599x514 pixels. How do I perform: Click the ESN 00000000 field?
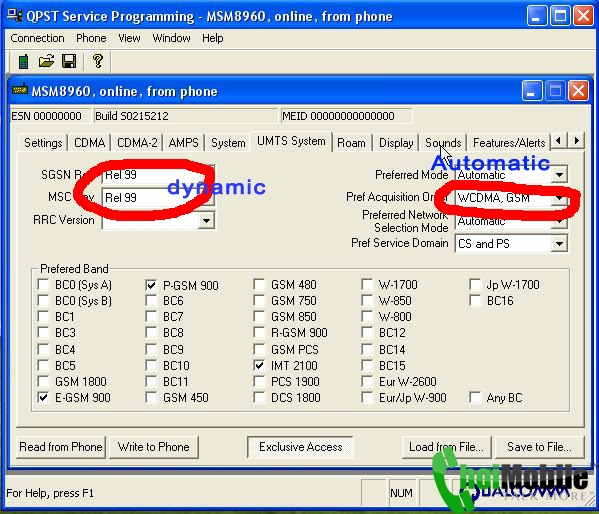(50, 116)
